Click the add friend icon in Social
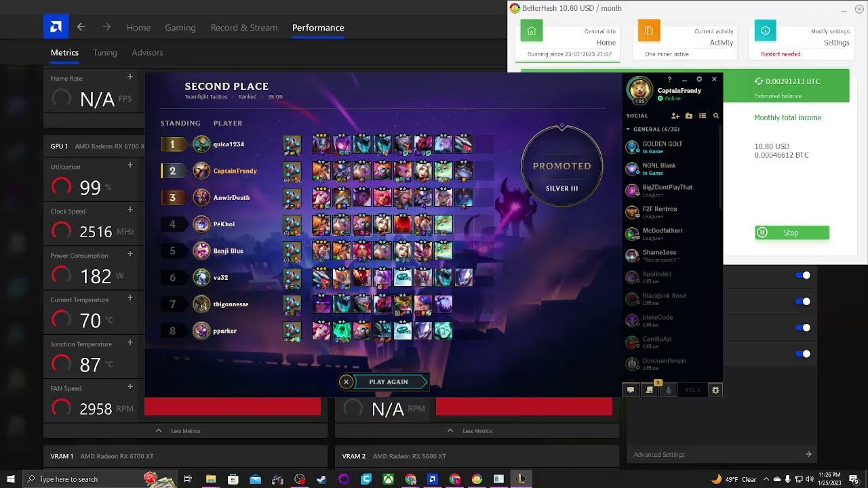868x488 pixels. [x=675, y=116]
